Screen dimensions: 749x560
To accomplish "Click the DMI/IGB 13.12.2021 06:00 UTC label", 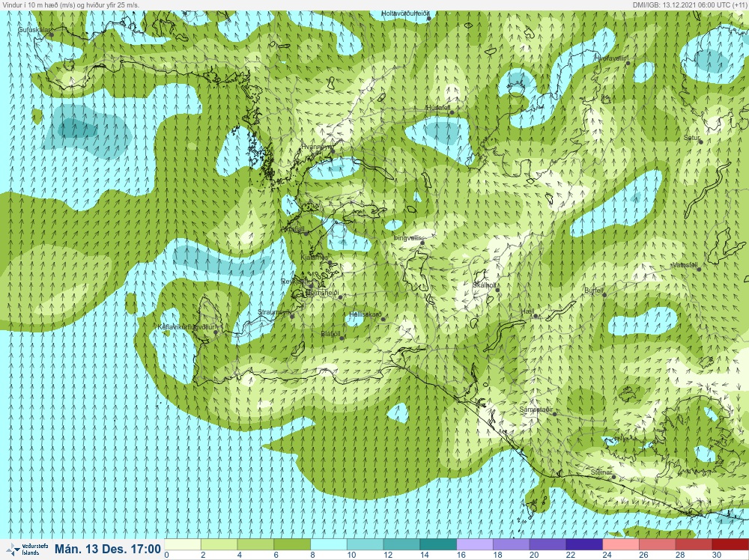I will 690,4.
